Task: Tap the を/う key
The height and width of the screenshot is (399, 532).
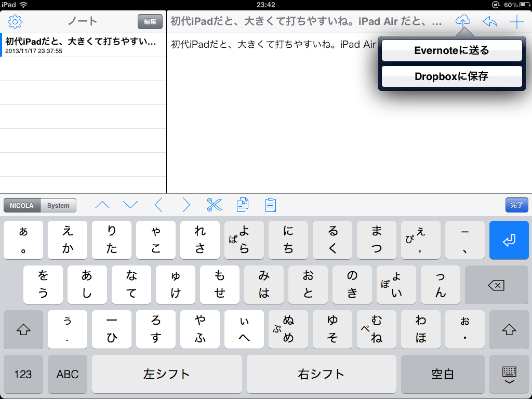Action: pos(43,285)
